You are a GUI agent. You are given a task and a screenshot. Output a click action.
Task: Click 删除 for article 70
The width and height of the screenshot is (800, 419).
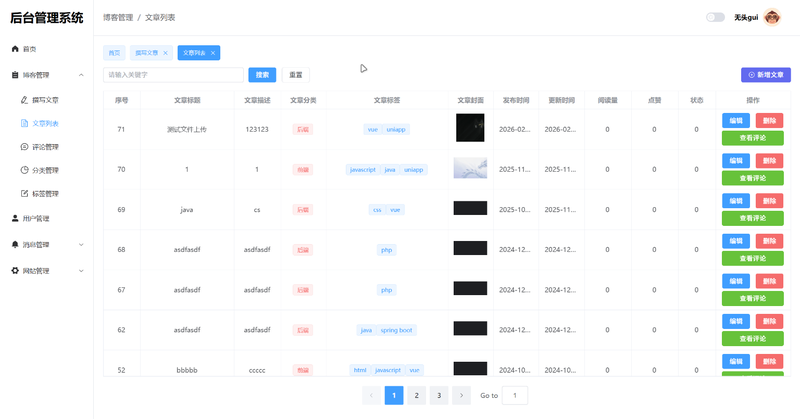coord(769,161)
